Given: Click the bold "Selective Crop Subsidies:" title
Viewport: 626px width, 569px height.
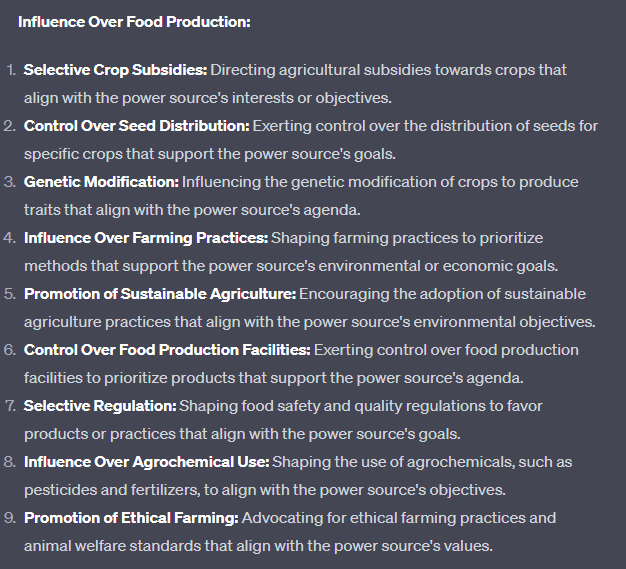Looking at the screenshot, I should pos(115,70).
